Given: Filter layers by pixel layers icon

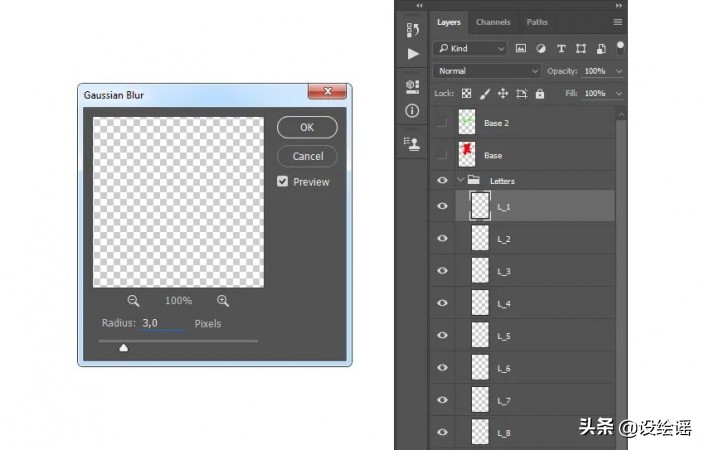Looking at the screenshot, I should click(521, 49).
